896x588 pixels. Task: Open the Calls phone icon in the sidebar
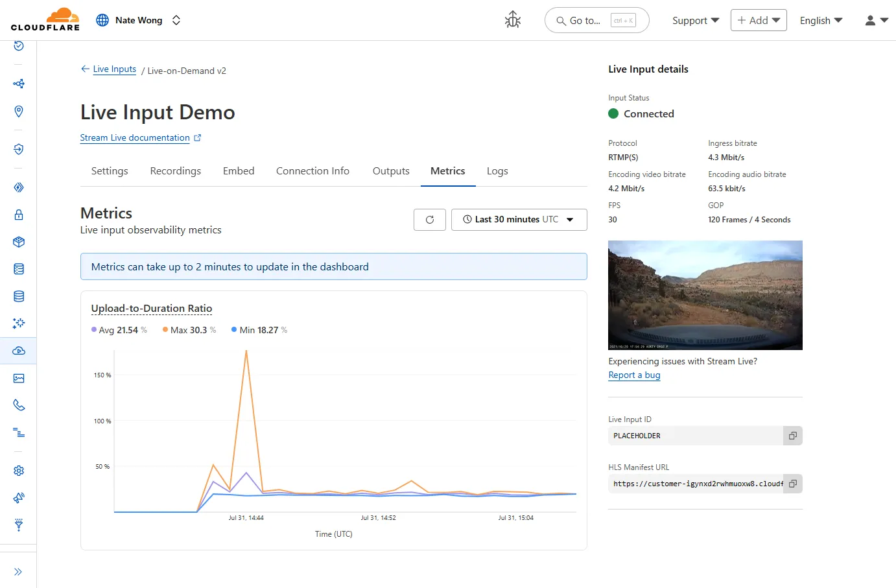click(x=19, y=405)
